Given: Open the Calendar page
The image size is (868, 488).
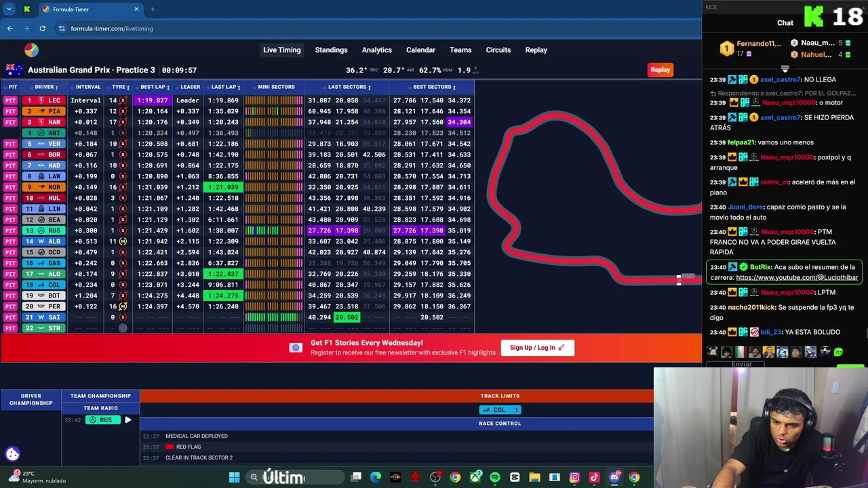Looking at the screenshot, I should [x=420, y=50].
